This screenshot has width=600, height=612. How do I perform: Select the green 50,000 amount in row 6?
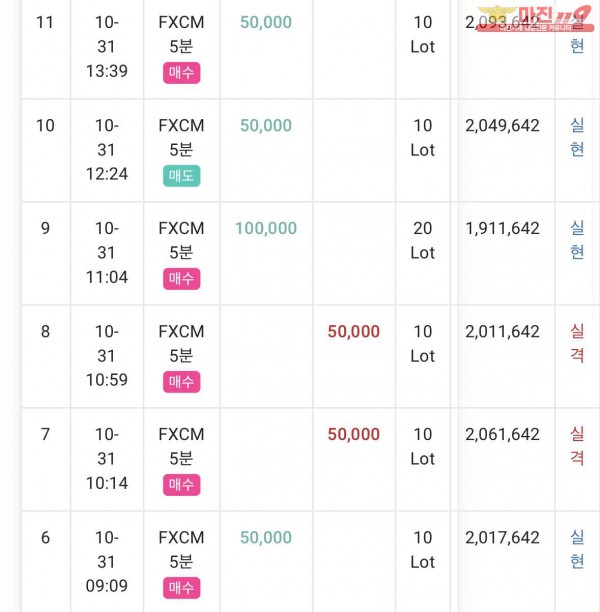pos(266,537)
